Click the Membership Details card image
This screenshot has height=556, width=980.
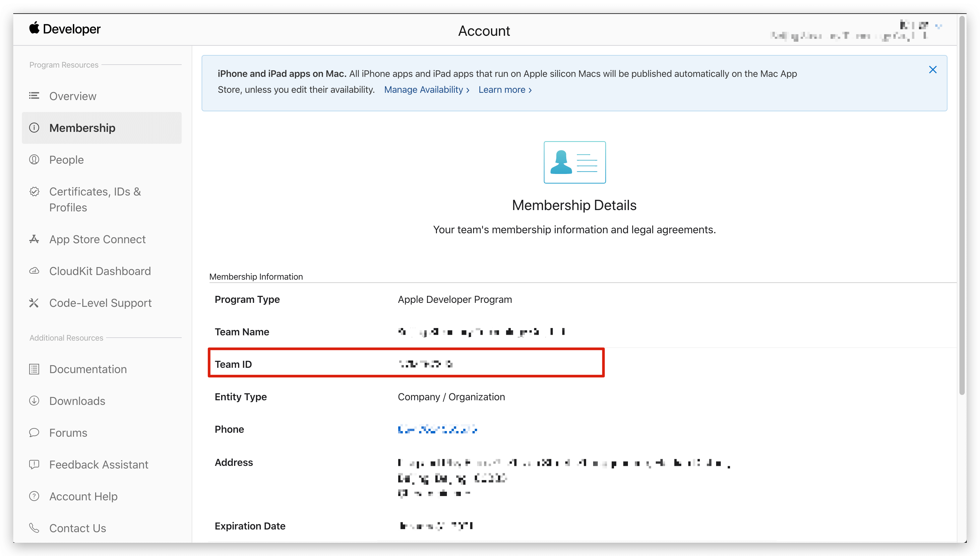[574, 162]
